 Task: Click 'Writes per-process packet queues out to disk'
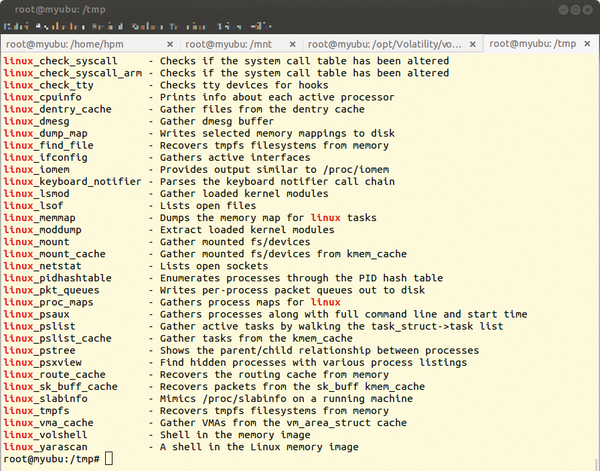292,290
